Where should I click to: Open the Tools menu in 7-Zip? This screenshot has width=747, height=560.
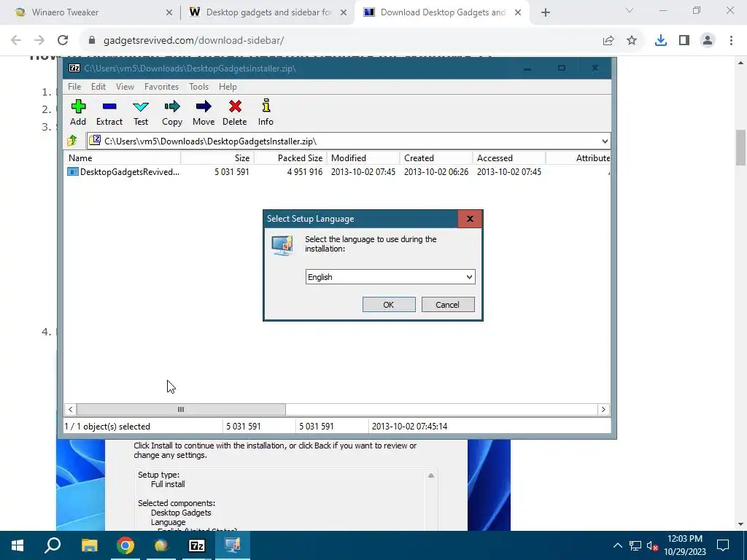(198, 87)
